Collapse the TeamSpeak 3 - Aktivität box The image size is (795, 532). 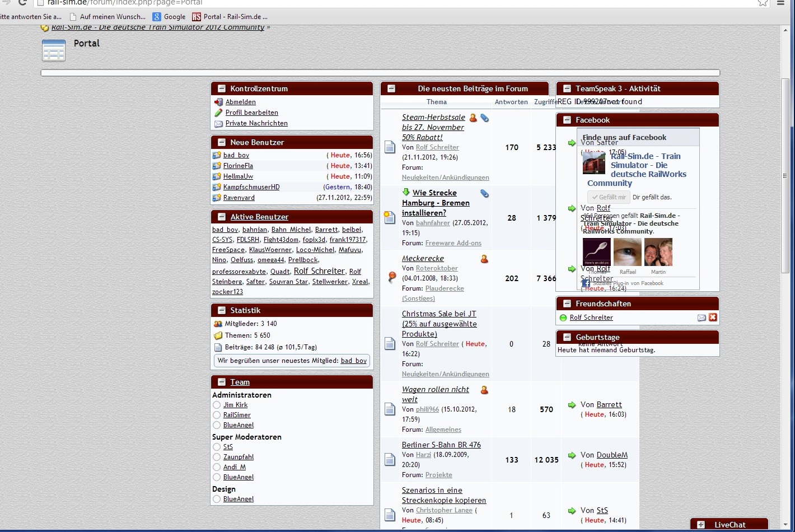pyautogui.click(x=567, y=88)
